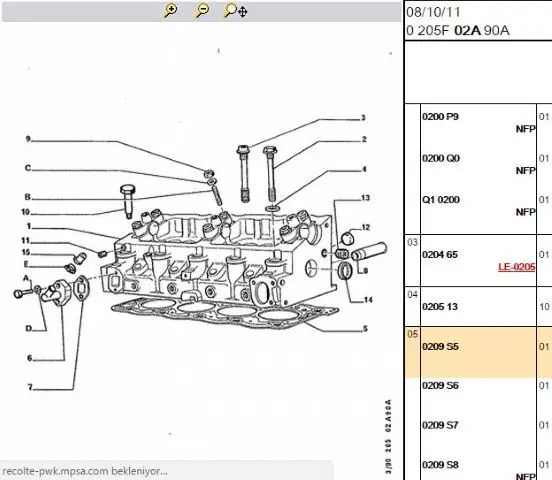Click callout number 12 in the diagram
The height and width of the screenshot is (480, 552).
(x=366, y=227)
